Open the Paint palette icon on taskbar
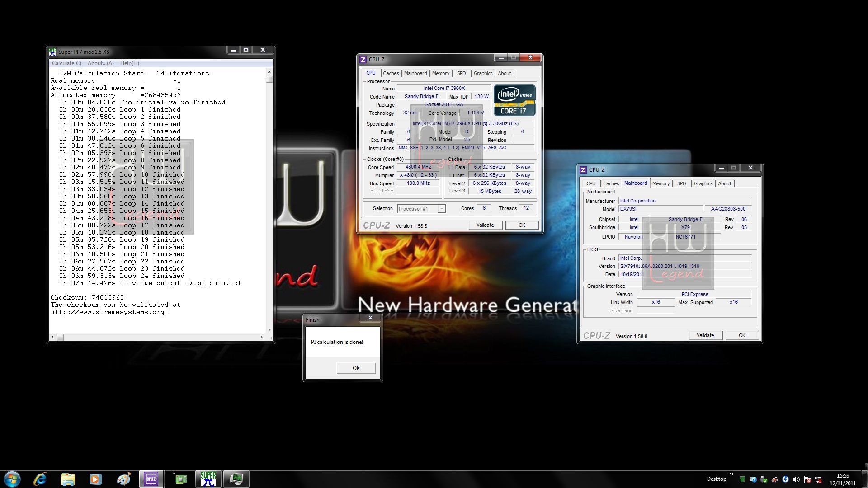 pyautogui.click(x=123, y=479)
